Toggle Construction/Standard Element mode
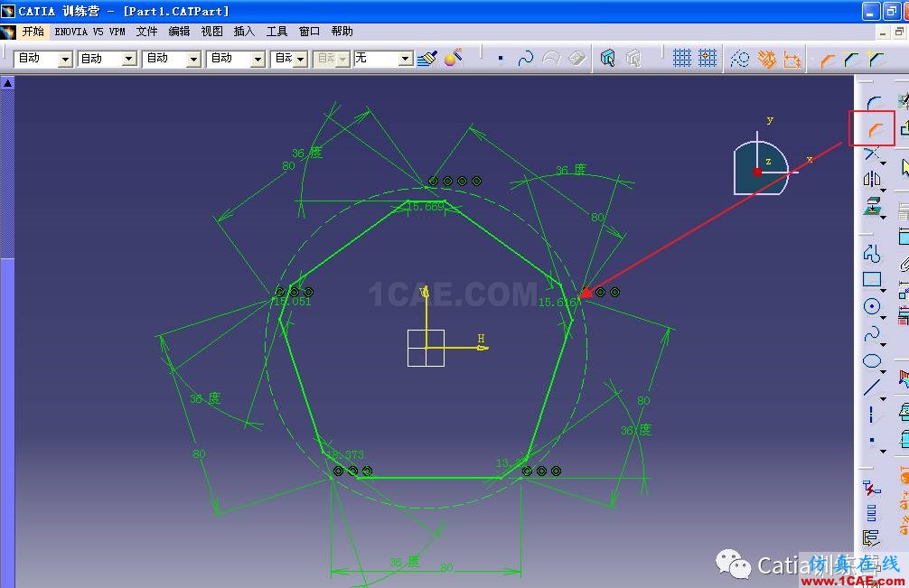Screen dimensions: 909x588 coord(740,59)
